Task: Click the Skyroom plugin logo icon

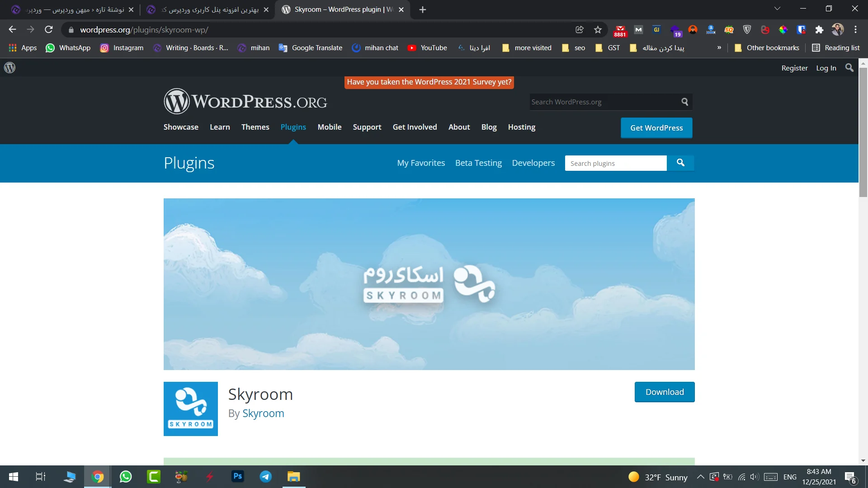Action: point(190,409)
